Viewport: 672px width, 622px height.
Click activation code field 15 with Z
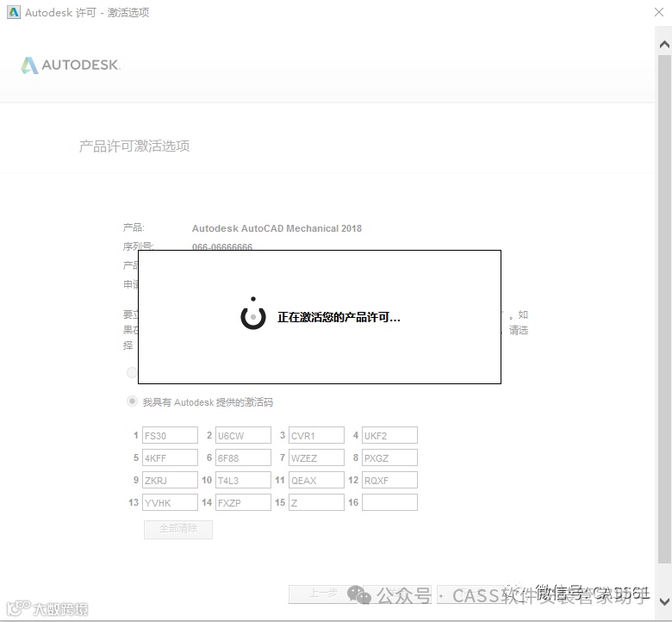tap(316, 502)
